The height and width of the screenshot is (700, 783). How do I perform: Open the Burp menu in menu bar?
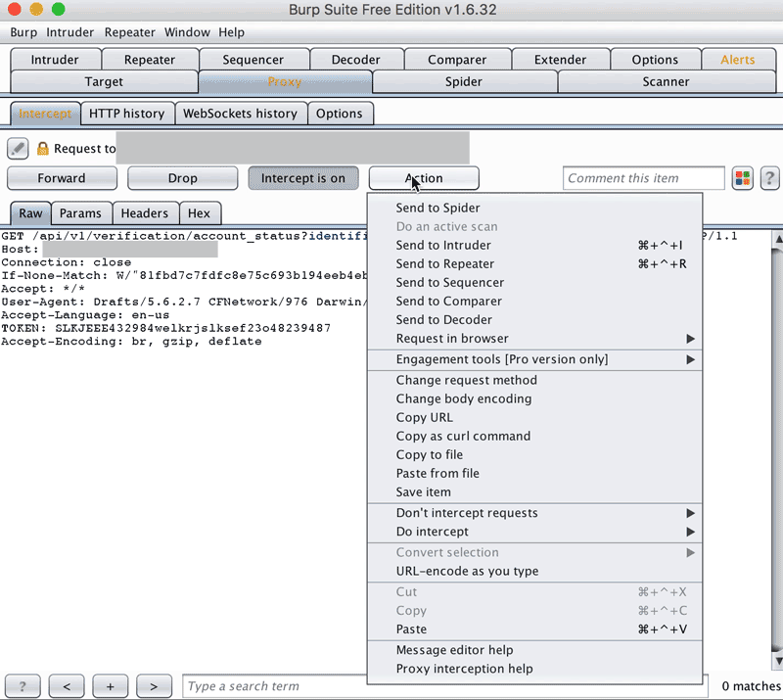click(x=23, y=32)
